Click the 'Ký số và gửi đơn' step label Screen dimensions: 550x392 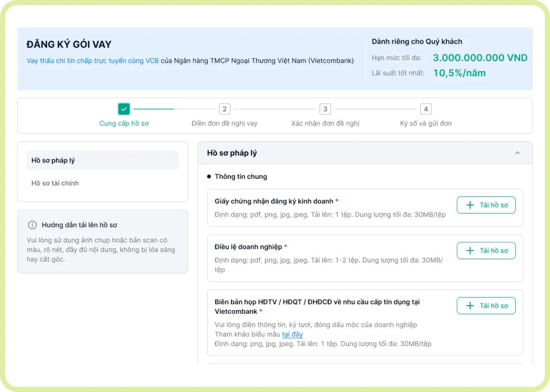pos(426,123)
